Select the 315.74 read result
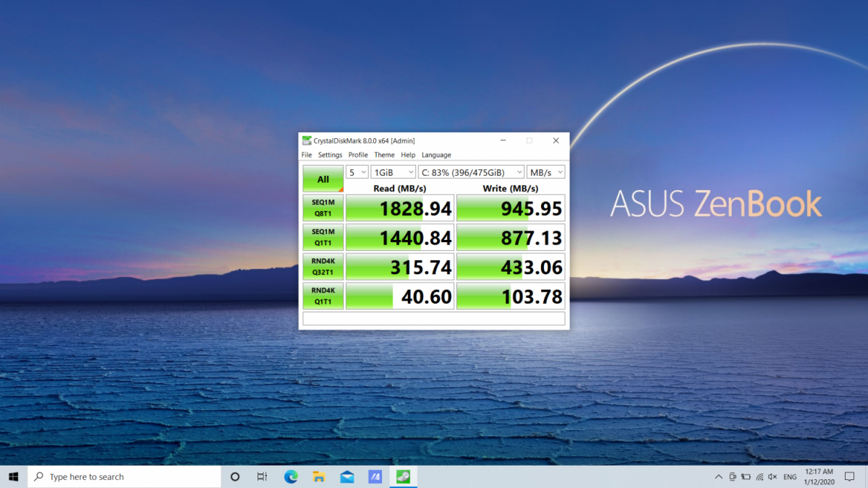This screenshot has height=488, width=868. (x=400, y=267)
